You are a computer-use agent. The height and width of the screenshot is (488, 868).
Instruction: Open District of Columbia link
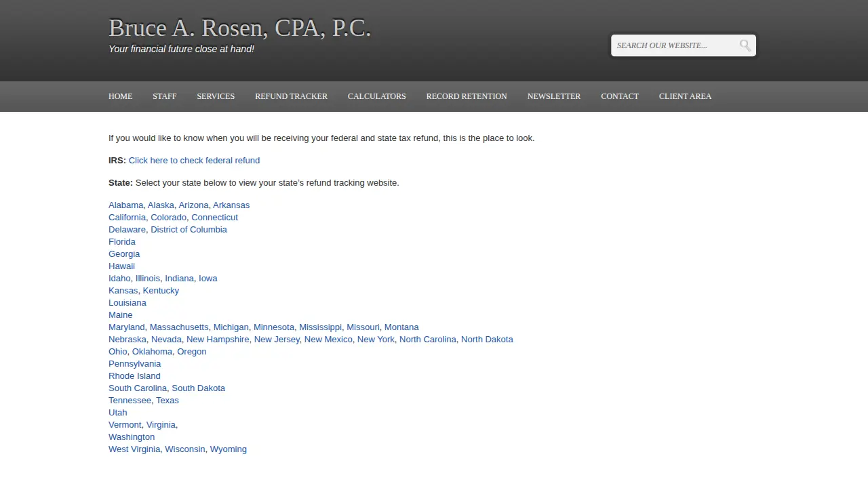pos(189,230)
